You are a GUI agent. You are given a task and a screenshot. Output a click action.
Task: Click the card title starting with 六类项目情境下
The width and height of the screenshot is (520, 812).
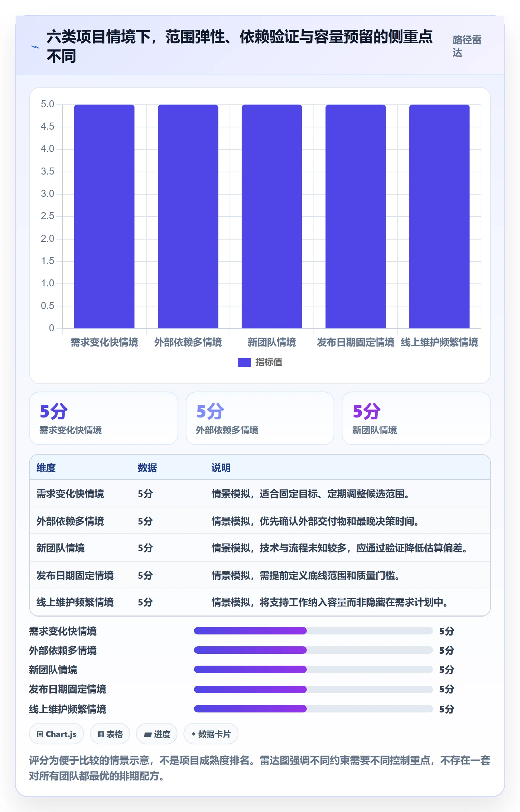click(240, 46)
